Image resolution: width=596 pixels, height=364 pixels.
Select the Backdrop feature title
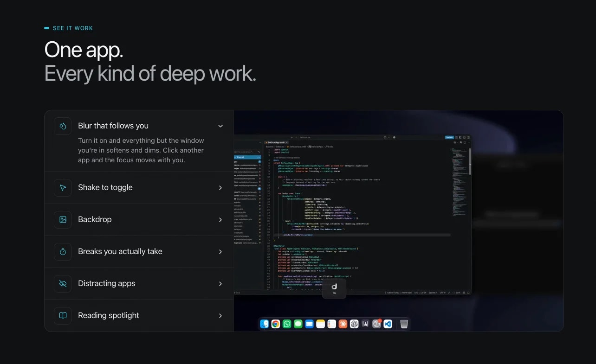point(95,220)
